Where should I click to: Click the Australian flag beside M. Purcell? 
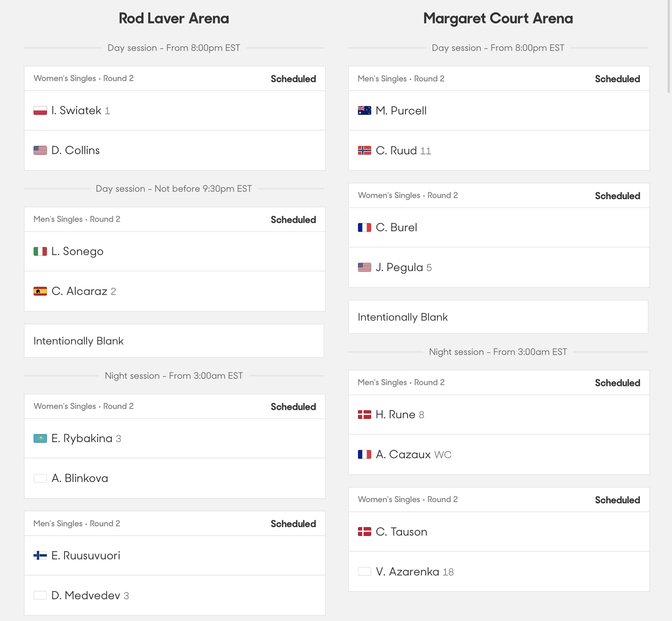(364, 110)
